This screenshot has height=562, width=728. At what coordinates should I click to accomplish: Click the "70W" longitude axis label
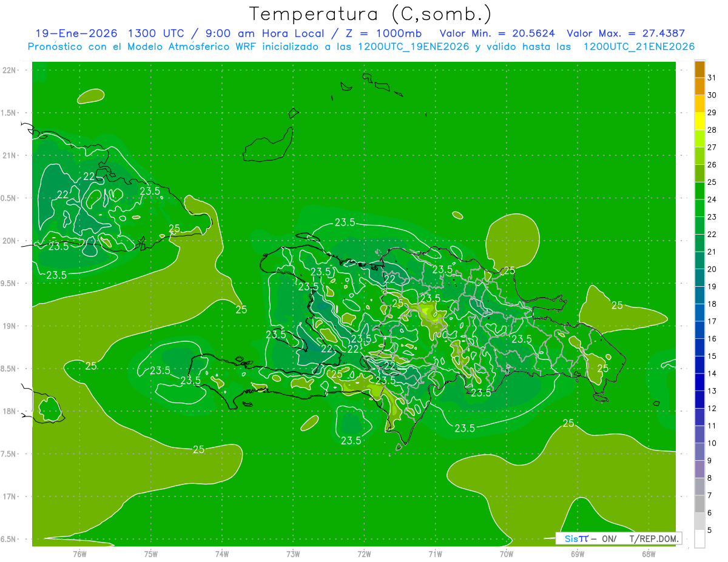click(x=506, y=554)
